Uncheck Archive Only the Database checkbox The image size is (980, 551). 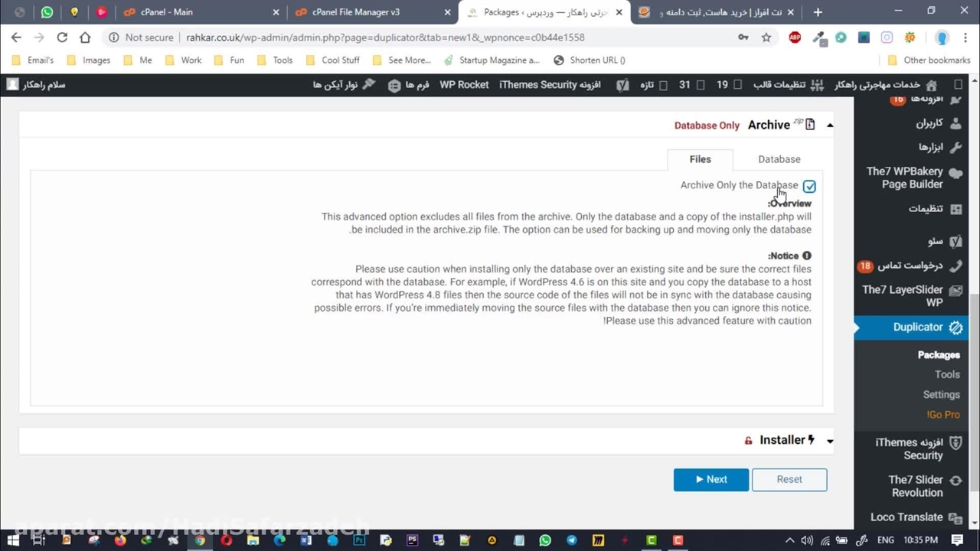click(x=809, y=187)
